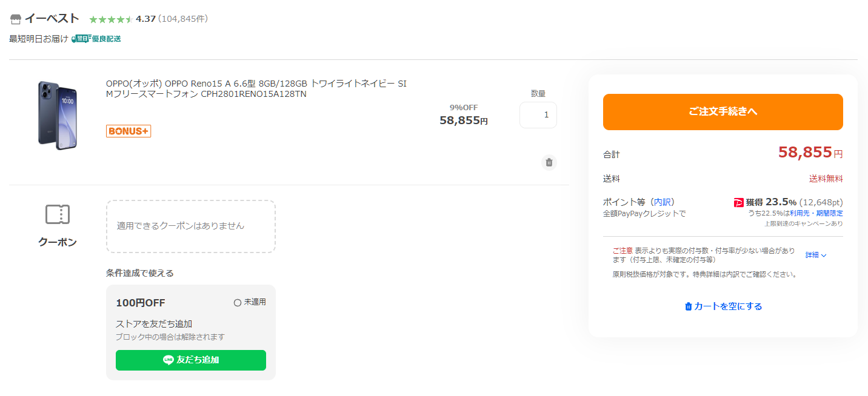
Task: Click the 獲得 23.5% points text
Action: [771, 202]
